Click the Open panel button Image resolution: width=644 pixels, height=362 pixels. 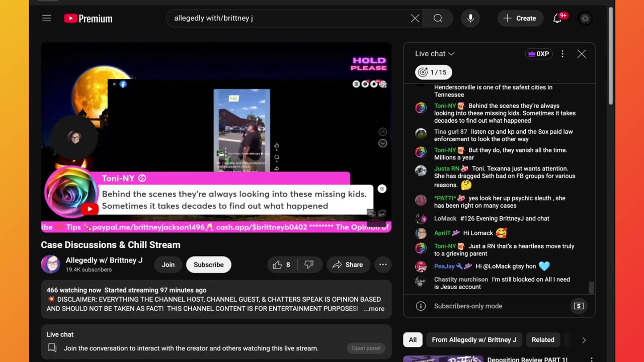click(x=366, y=348)
